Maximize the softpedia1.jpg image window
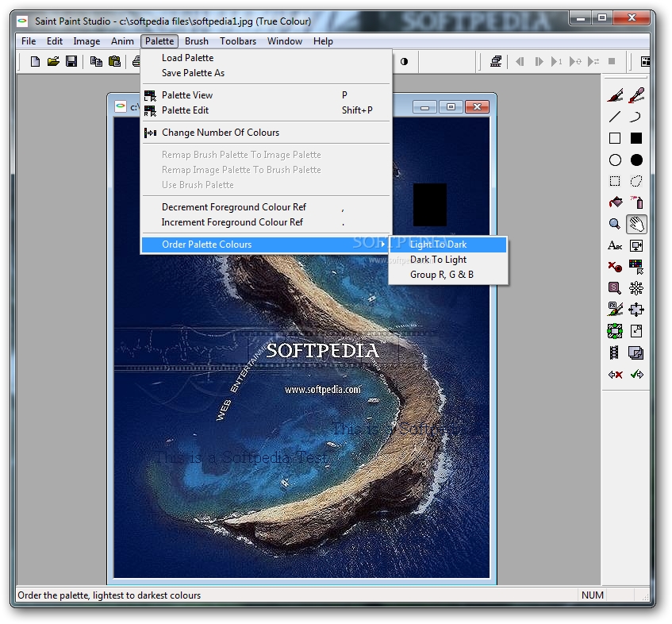The width and height of the screenshot is (672, 624). 451,107
